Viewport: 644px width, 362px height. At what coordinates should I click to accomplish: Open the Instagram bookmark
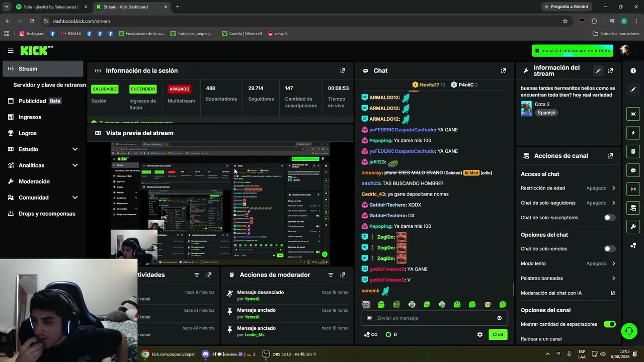pyautogui.click(x=32, y=34)
